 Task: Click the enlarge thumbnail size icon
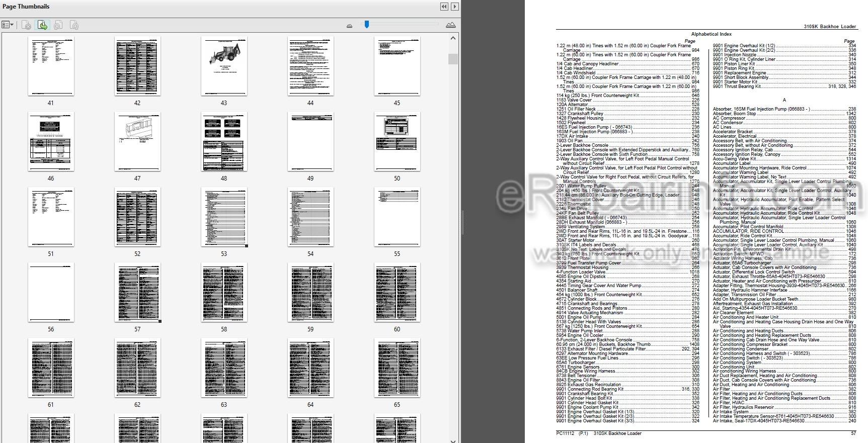[451, 25]
